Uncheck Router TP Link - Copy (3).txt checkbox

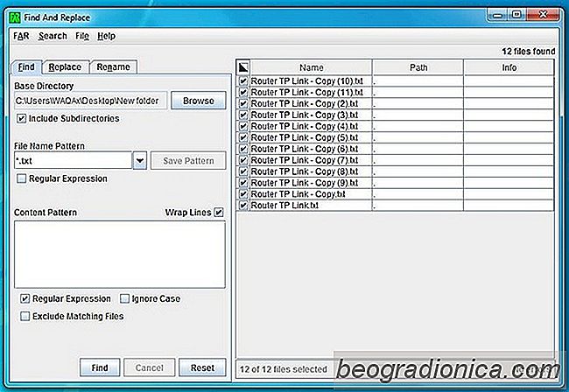click(x=243, y=115)
